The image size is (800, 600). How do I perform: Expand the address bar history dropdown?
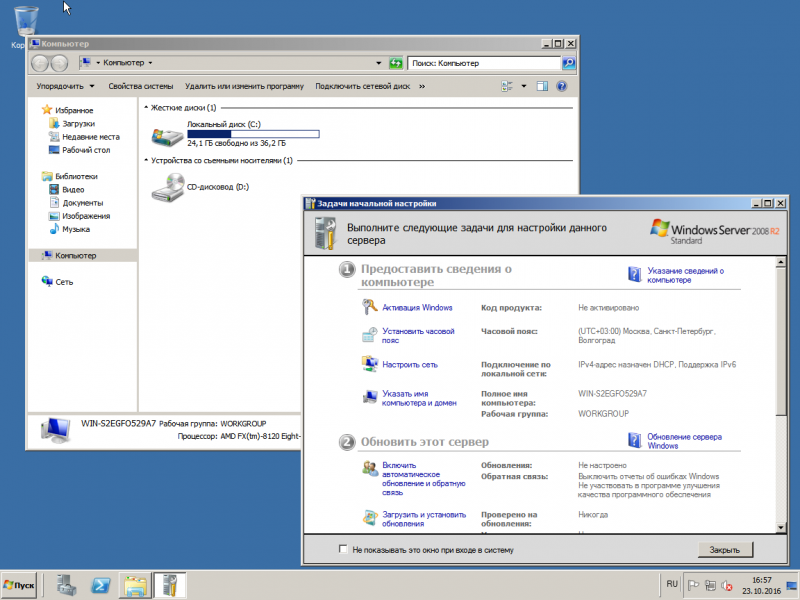point(379,63)
